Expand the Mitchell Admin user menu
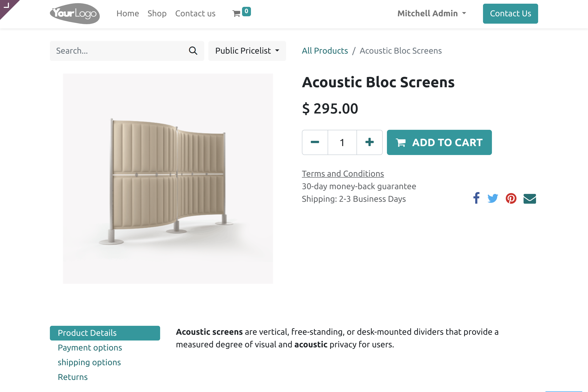This screenshot has width=588, height=392. tap(432, 13)
